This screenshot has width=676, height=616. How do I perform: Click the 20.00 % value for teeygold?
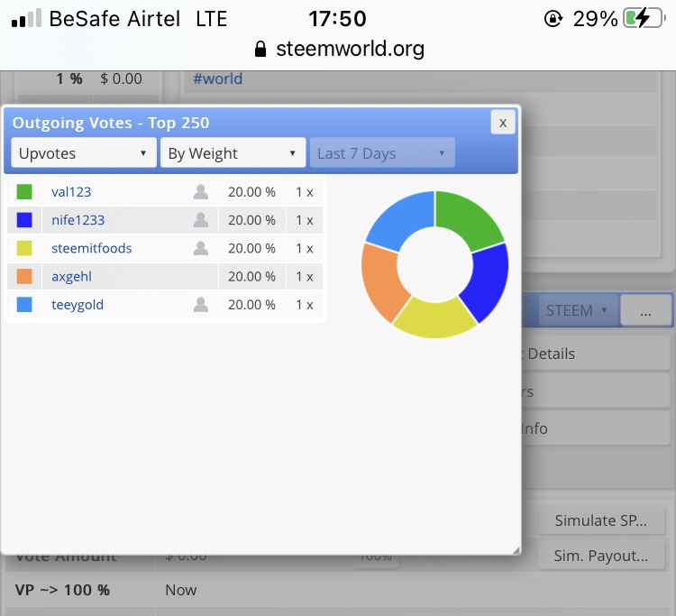tap(251, 305)
